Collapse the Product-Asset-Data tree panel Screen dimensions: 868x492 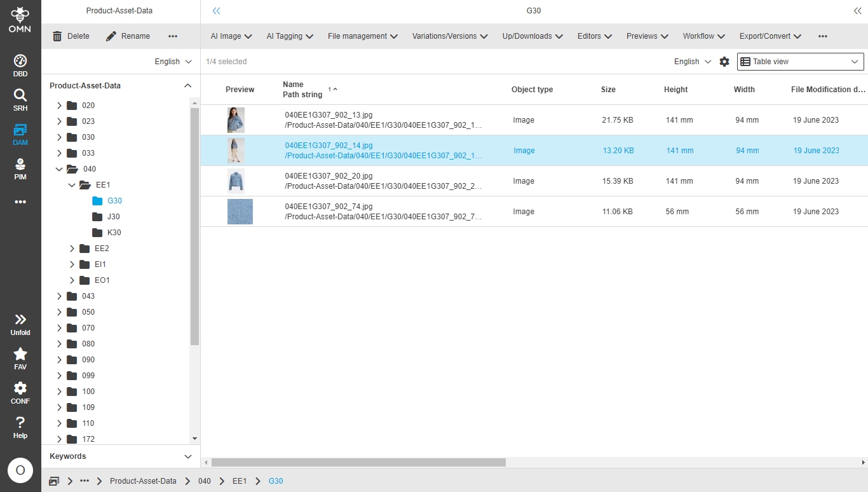tap(187, 86)
